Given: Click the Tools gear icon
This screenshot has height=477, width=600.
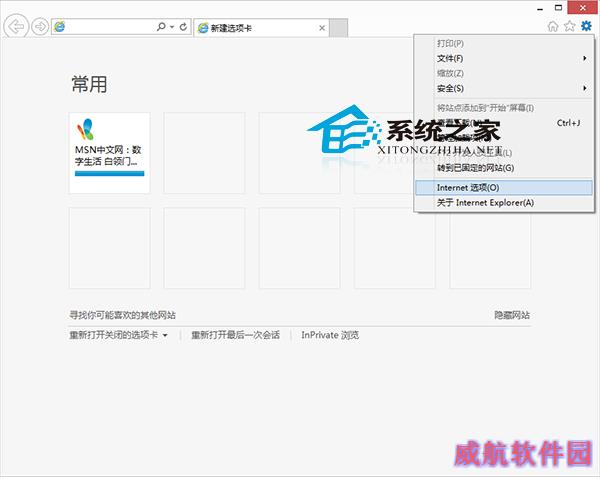Looking at the screenshot, I should [x=586, y=26].
